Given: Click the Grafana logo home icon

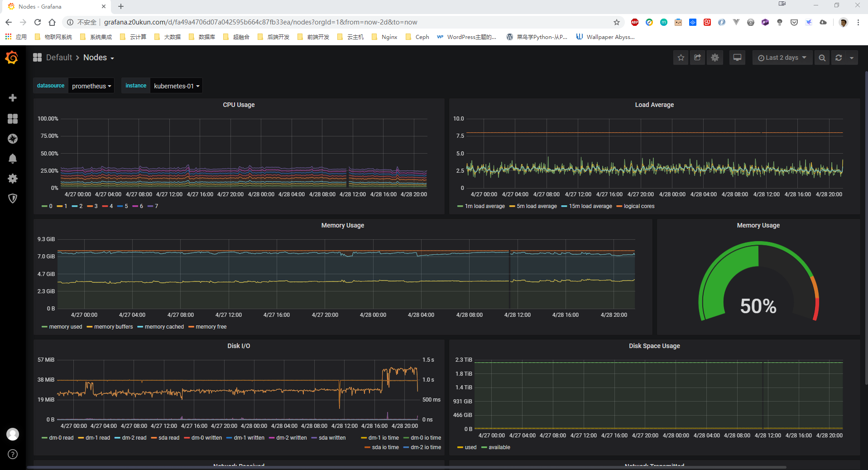Looking at the screenshot, I should point(12,58).
